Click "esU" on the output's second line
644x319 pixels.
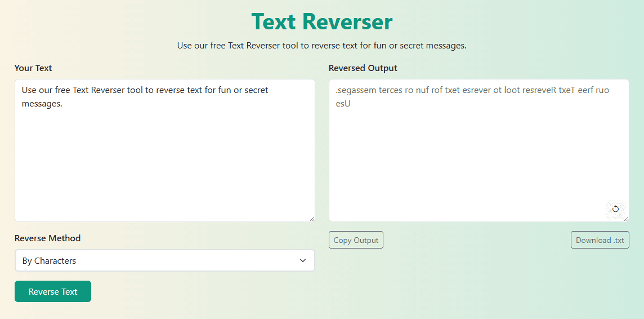(x=343, y=104)
